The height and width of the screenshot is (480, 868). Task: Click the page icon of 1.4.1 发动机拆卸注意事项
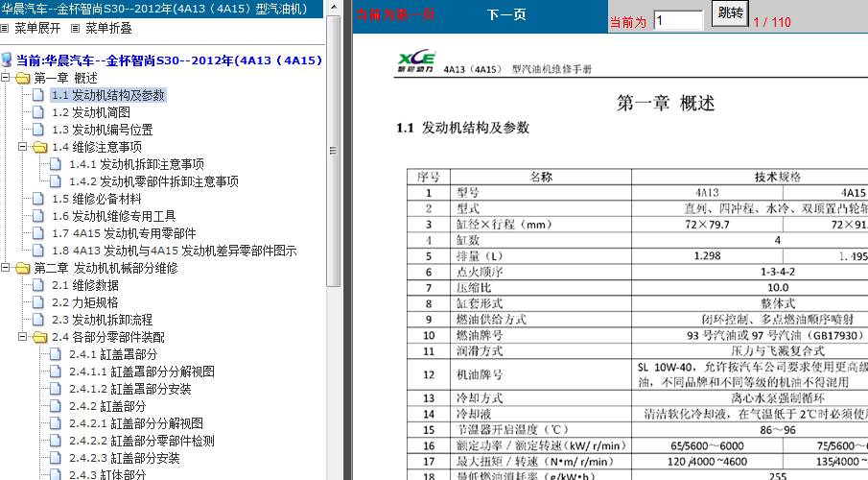point(56,164)
